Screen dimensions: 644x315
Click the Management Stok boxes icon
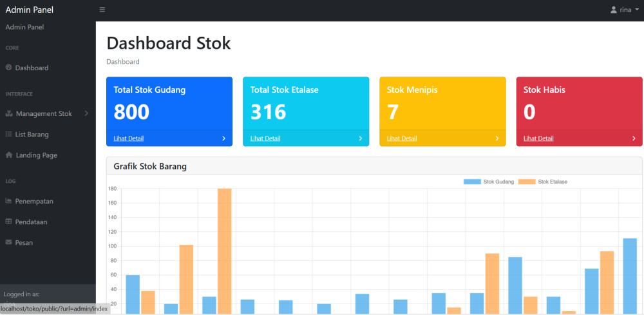point(9,114)
